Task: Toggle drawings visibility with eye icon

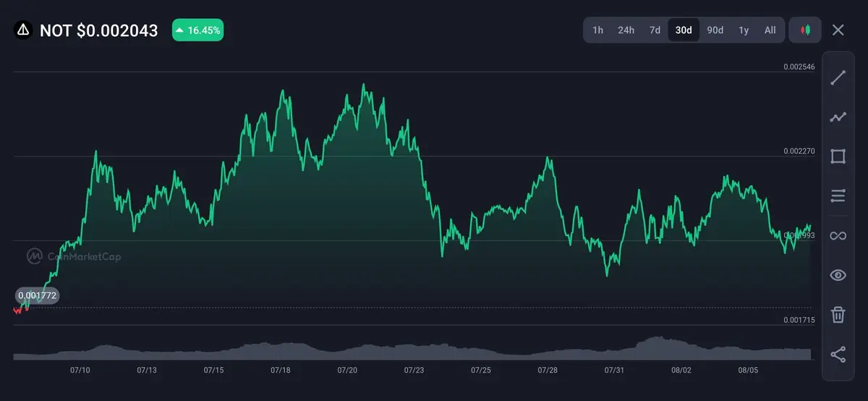Action: [x=838, y=275]
